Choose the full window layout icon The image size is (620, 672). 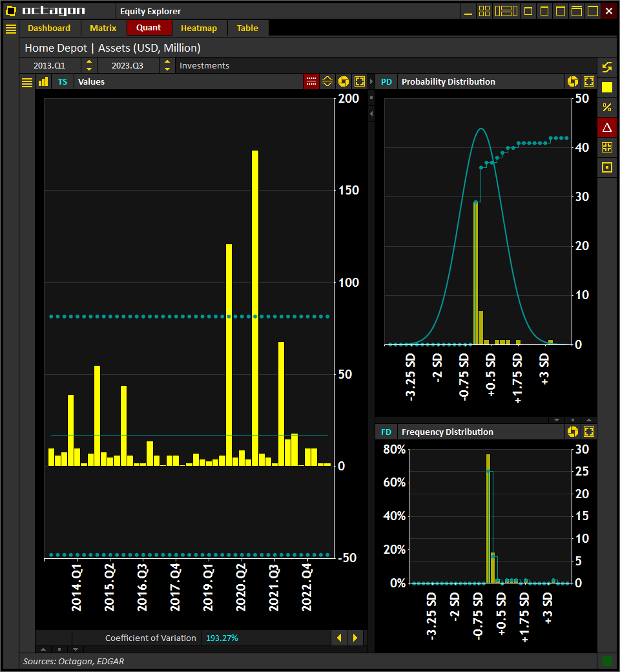(x=593, y=11)
